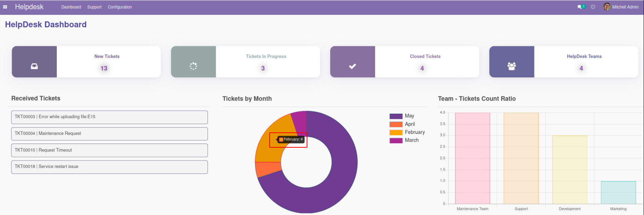
Task: Open ticket TKT00003 Error while uploading file
Action: coord(109,117)
